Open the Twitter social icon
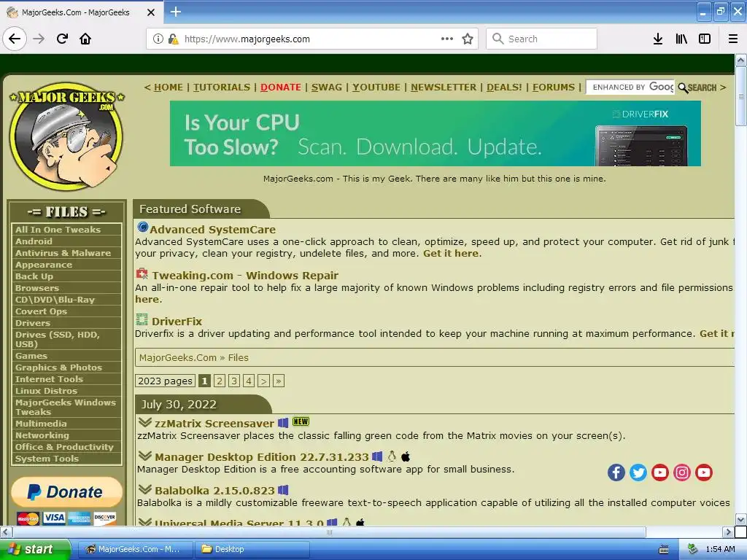 coord(638,472)
